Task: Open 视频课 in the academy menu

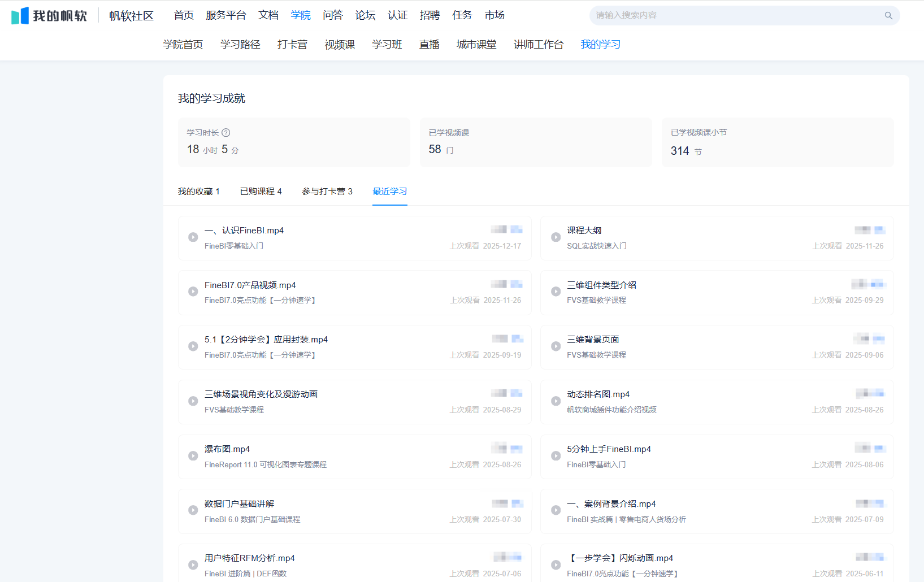Action: [340, 45]
